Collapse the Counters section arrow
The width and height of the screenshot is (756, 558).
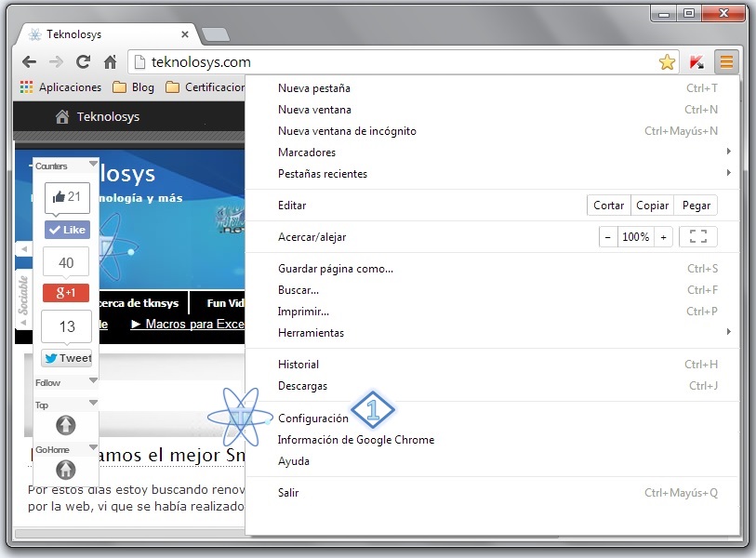[x=93, y=165]
